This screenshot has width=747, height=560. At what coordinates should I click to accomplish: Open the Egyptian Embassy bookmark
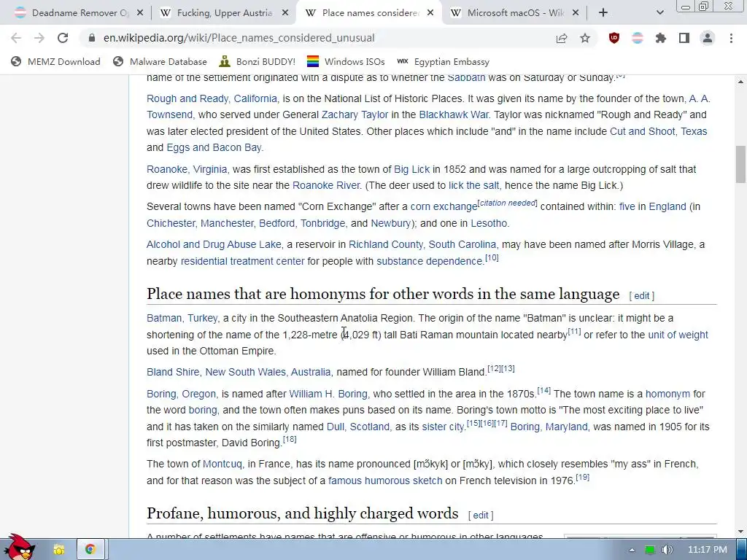click(x=443, y=61)
